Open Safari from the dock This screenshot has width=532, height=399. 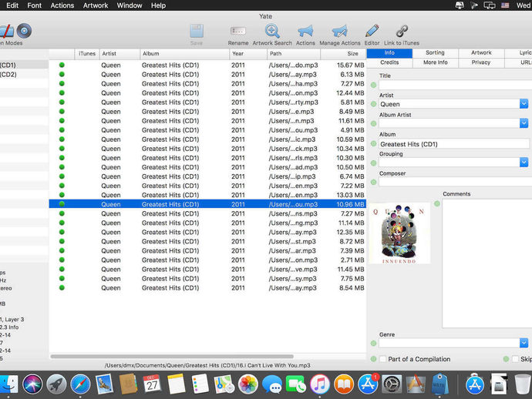[x=80, y=384]
